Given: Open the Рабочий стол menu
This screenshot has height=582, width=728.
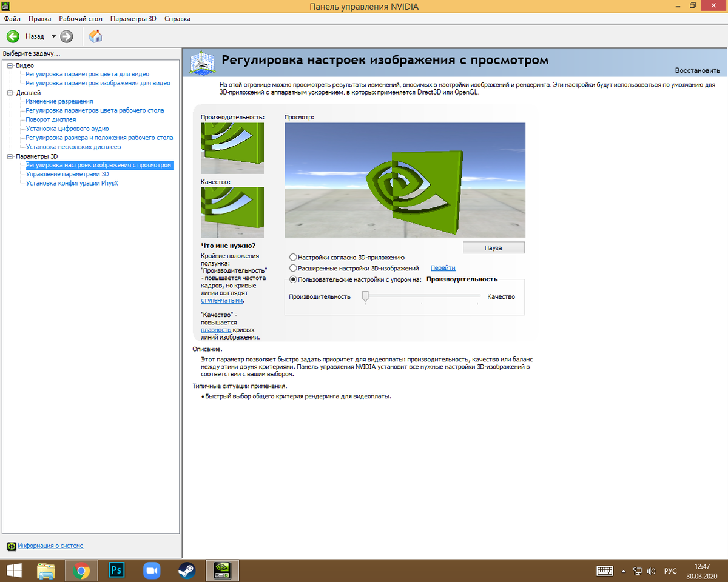Looking at the screenshot, I should [x=81, y=19].
